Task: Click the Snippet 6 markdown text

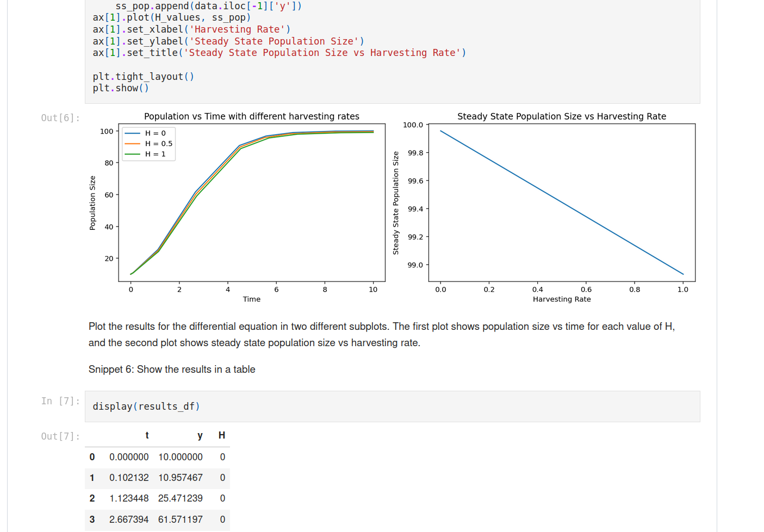Action: point(172,369)
